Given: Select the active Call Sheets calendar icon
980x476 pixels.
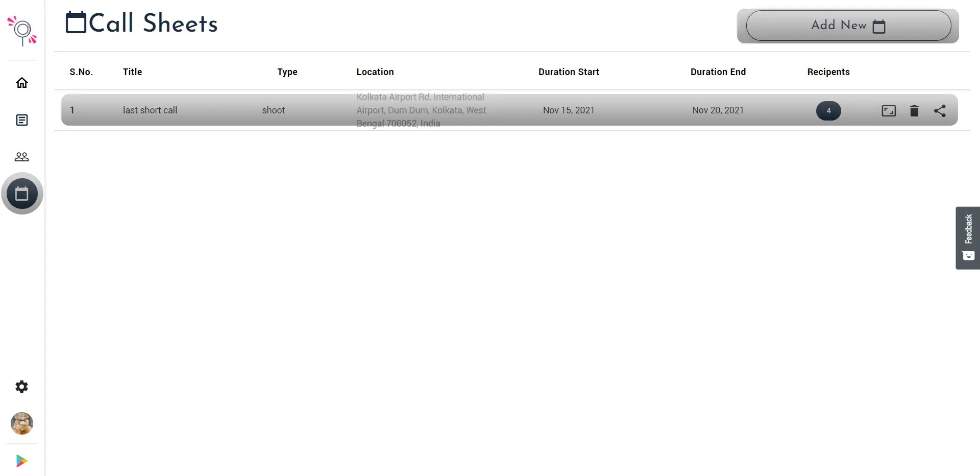Looking at the screenshot, I should click(21, 194).
